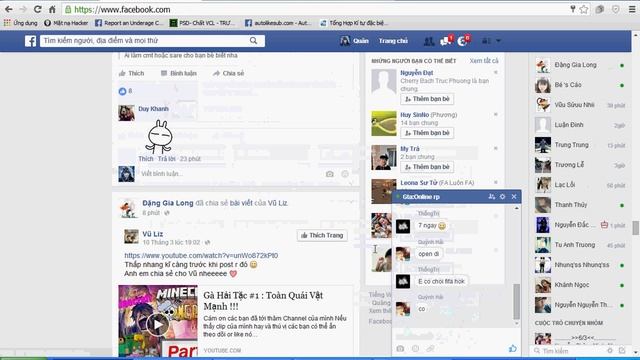The width and height of the screenshot is (640, 360).
Task: Reload the page with the refresh icon
Action: tap(38, 9)
